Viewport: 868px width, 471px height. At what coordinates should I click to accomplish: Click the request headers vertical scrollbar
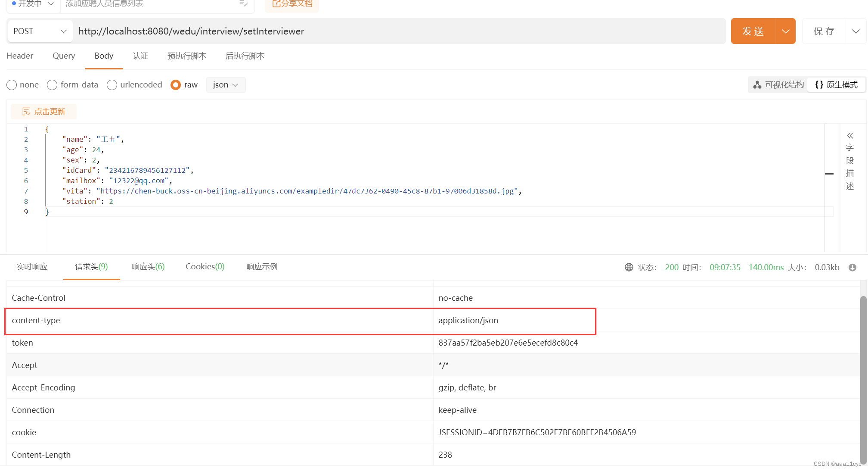point(863,379)
